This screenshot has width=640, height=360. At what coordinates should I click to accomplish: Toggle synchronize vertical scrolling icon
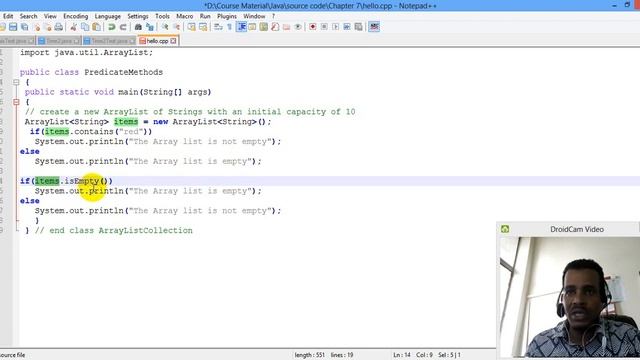(x=191, y=27)
